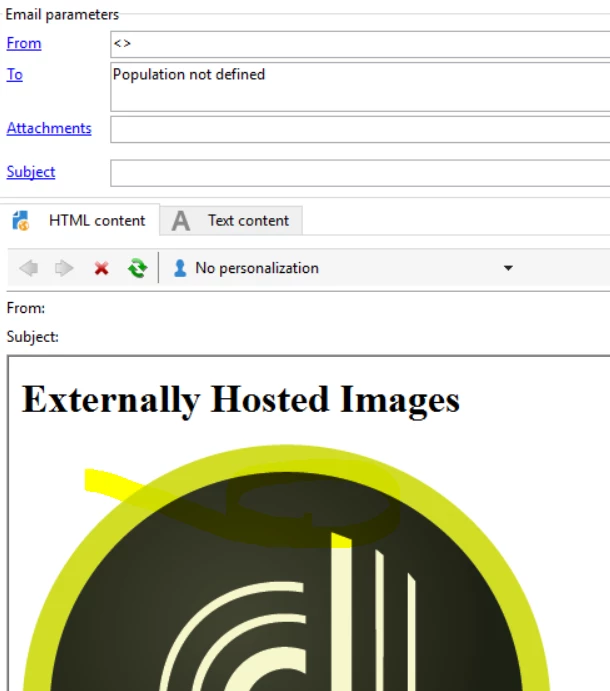Click the Externally Hosted Images heading
Viewport: 610px width, 691px height.
241,400
